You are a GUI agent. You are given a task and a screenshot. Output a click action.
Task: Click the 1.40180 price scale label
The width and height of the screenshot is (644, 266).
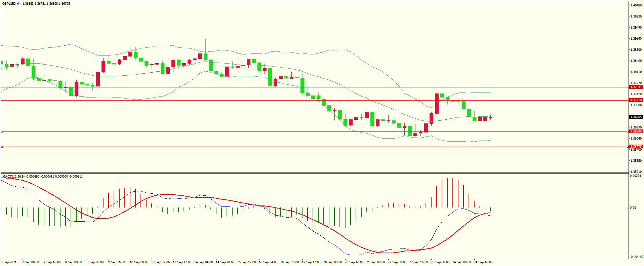pos(636,5)
